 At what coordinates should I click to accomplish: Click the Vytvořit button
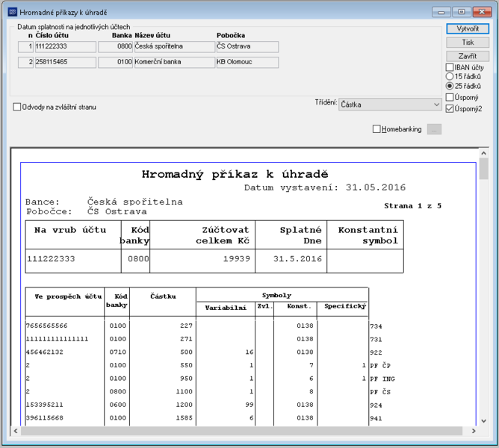pos(468,28)
